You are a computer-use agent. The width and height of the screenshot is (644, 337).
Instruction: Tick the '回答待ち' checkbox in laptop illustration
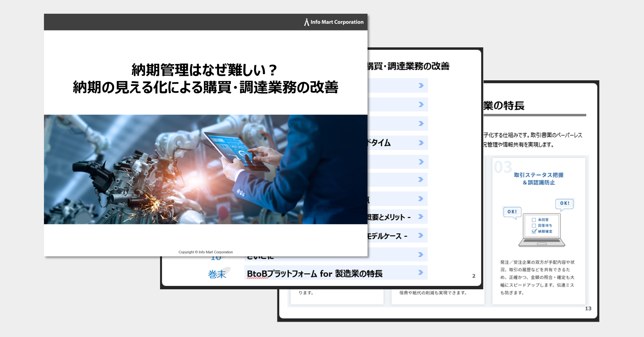[x=534, y=225]
